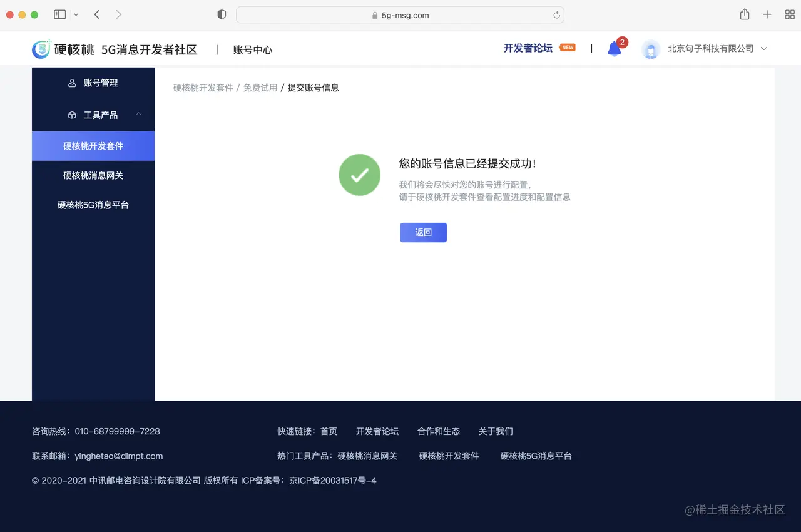
Task: Open footer 硬核桃开发套件 link
Action: [x=449, y=456]
